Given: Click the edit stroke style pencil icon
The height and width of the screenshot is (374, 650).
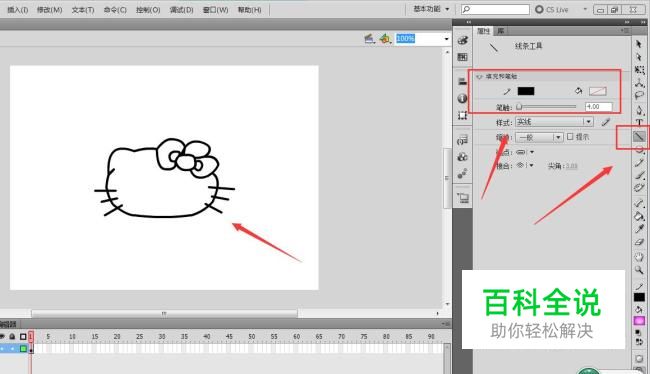Looking at the screenshot, I should click(x=606, y=122).
